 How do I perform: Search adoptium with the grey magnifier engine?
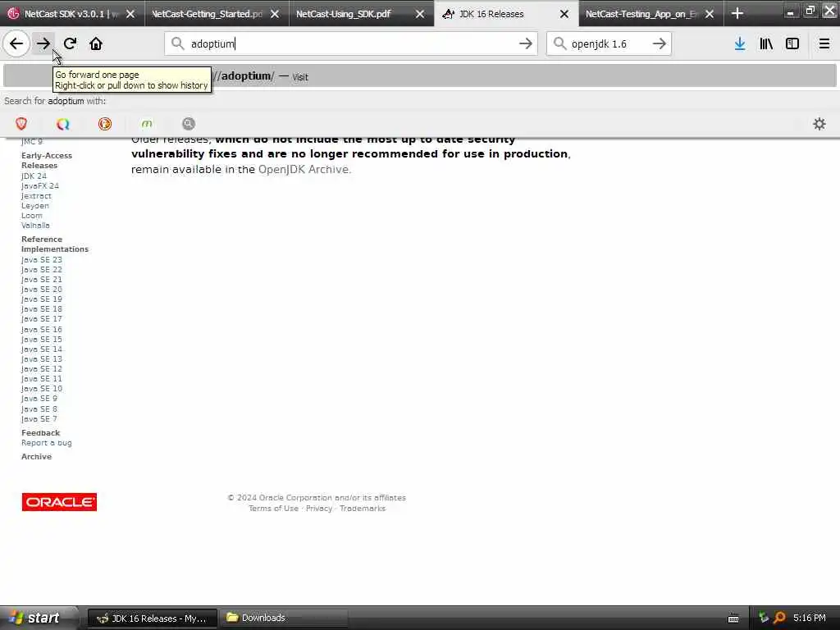tap(189, 124)
